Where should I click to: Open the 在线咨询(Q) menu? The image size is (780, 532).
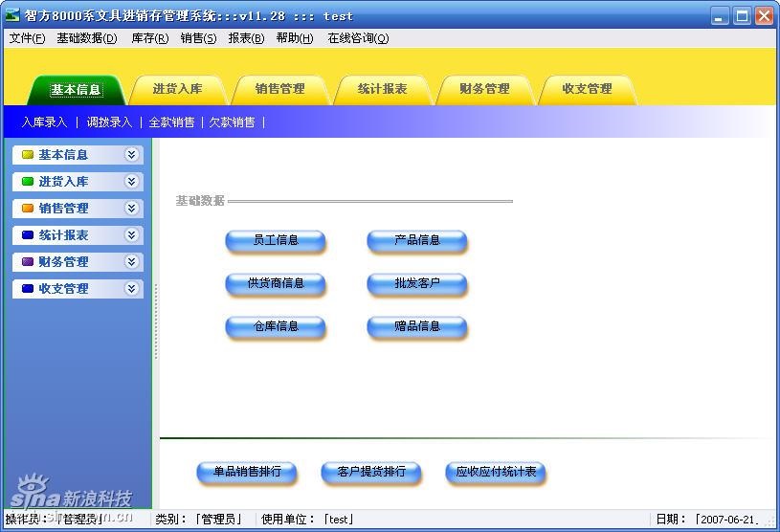pyautogui.click(x=358, y=38)
